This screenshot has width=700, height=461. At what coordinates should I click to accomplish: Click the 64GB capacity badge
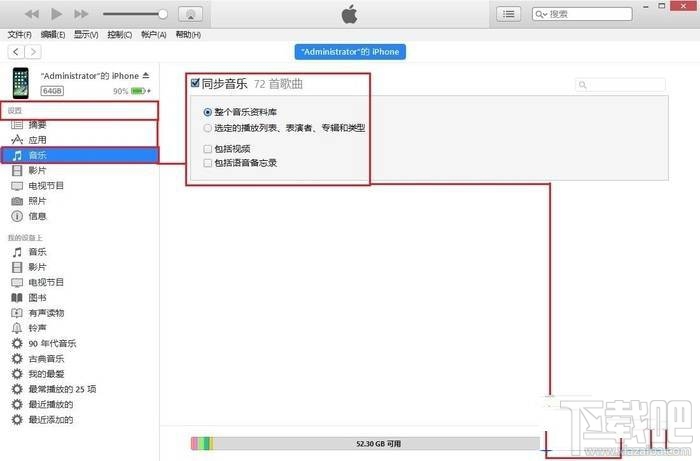click(x=52, y=91)
